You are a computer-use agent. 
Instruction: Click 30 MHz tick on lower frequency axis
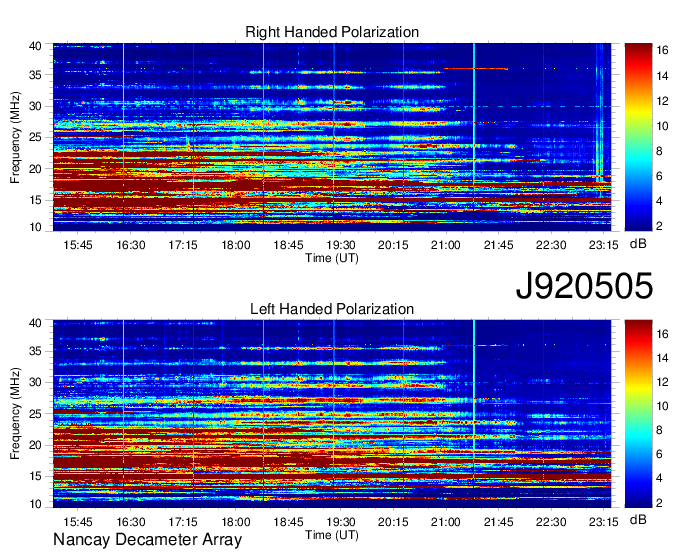(35, 382)
